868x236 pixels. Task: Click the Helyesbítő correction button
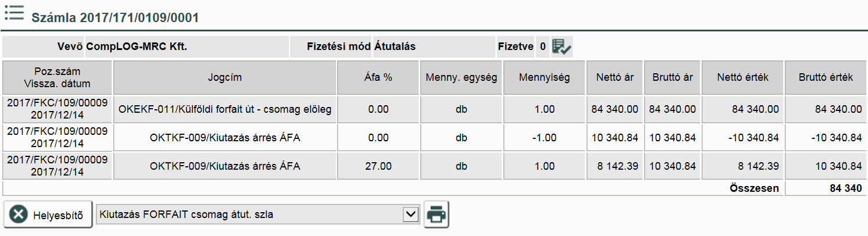point(48,215)
